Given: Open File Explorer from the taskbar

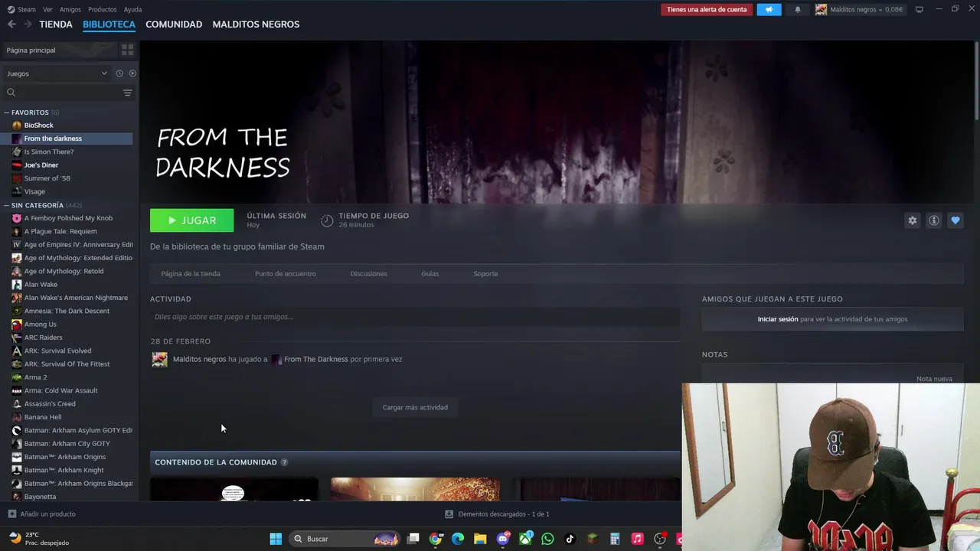Looking at the screenshot, I should (x=480, y=539).
